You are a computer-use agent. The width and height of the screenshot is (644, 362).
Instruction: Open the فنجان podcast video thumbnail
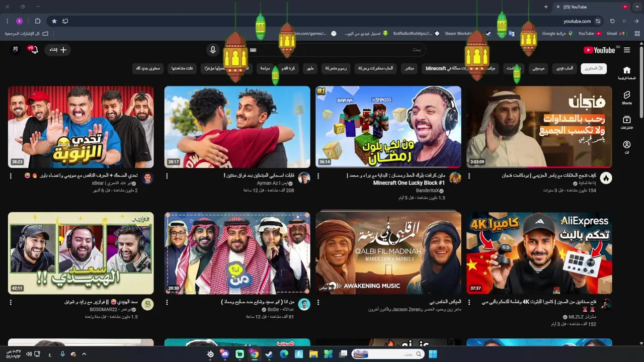[539, 127]
